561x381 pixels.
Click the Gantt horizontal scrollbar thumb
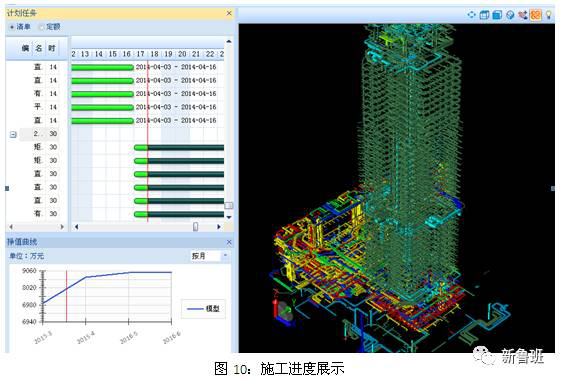195,226
